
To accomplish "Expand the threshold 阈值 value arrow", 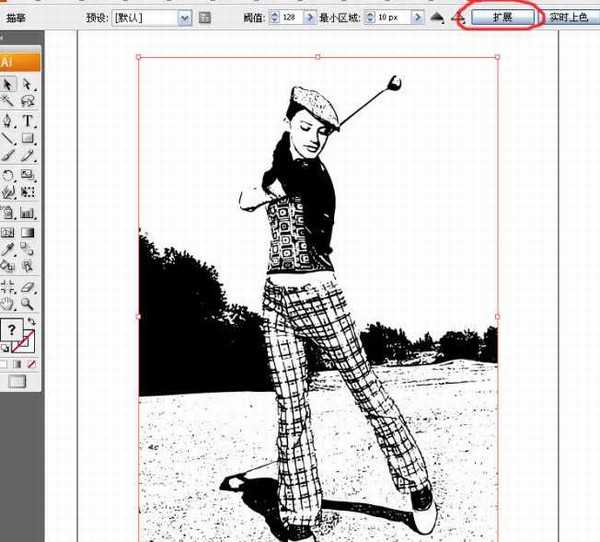I will [x=309, y=18].
